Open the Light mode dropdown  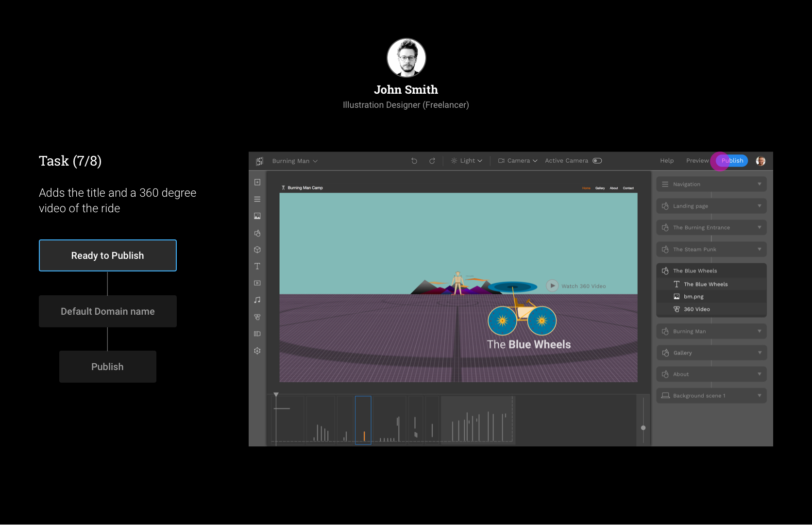pyautogui.click(x=466, y=161)
